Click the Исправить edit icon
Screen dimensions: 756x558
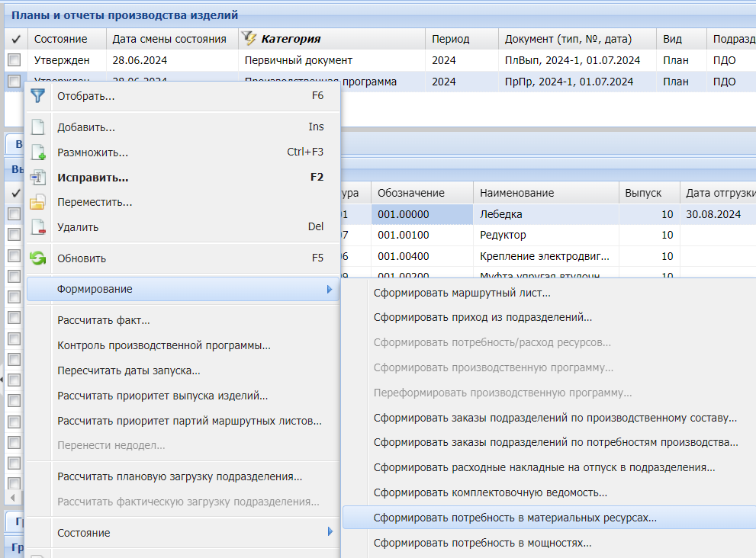tap(37, 178)
